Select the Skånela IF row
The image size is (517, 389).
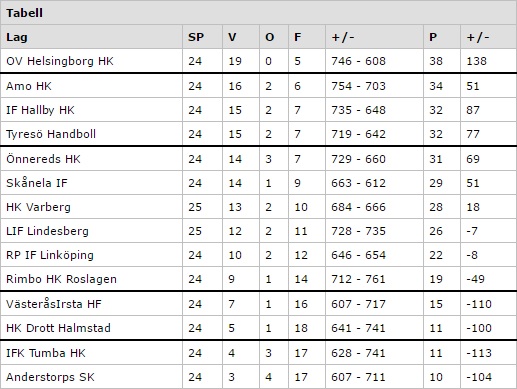coord(258,183)
